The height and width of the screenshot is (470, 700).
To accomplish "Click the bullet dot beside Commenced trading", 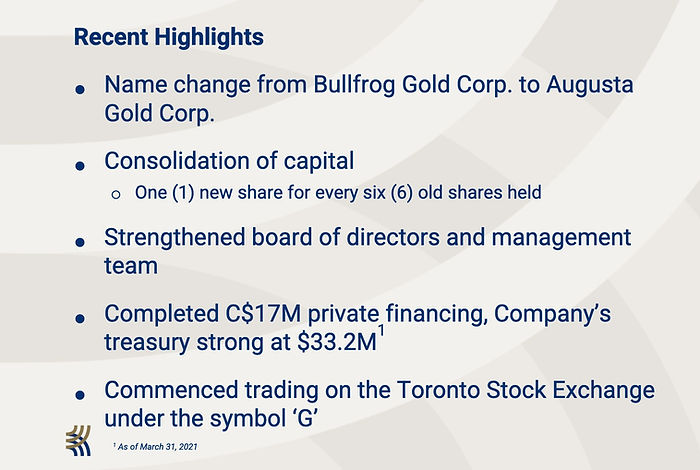I will pyautogui.click(x=80, y=395).
